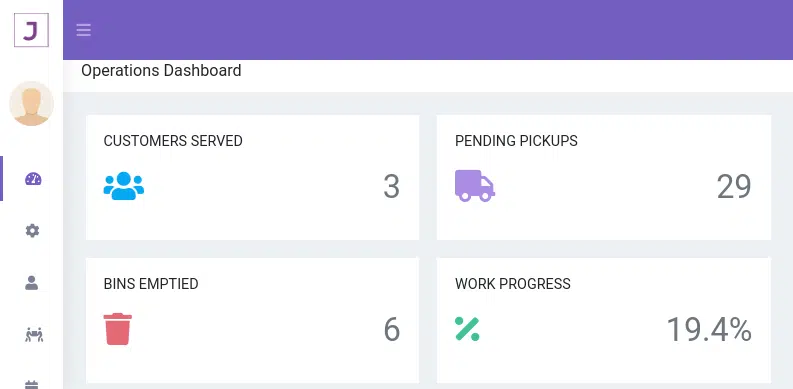This screenshot has height=389, width=793.
Task: Click the blue customers group icon
Action: tap(123, 186)
